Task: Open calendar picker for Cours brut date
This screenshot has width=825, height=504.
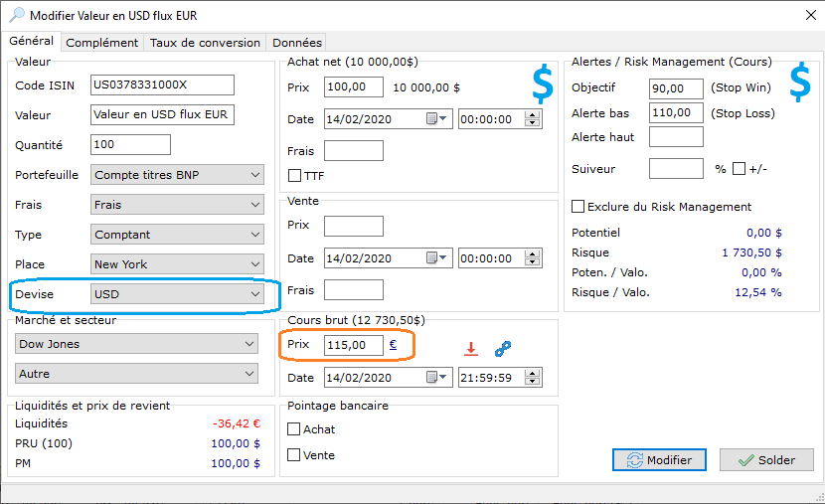Action: pos(436,377)
